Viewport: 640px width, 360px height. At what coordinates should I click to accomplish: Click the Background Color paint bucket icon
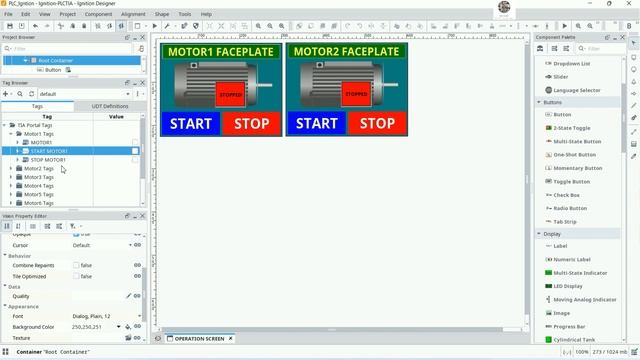(x=128, y=327)
